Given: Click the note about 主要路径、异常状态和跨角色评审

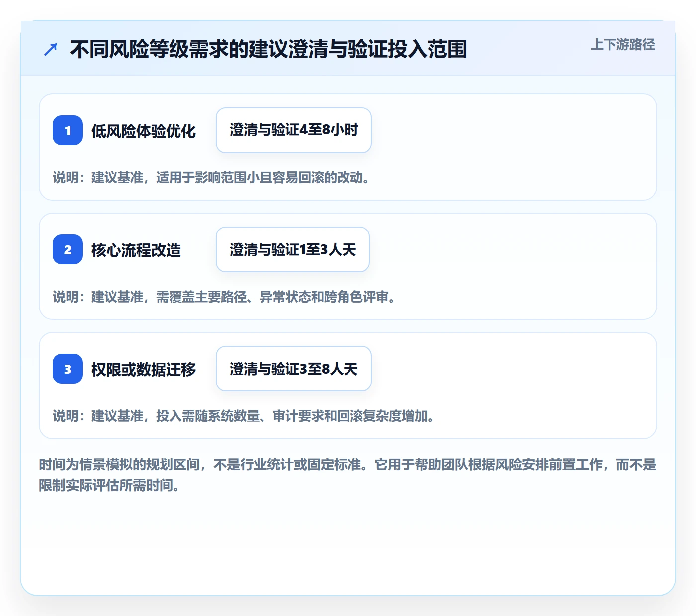Looking at the screenshot, I should pyautogui.click(x=224, y=297).
